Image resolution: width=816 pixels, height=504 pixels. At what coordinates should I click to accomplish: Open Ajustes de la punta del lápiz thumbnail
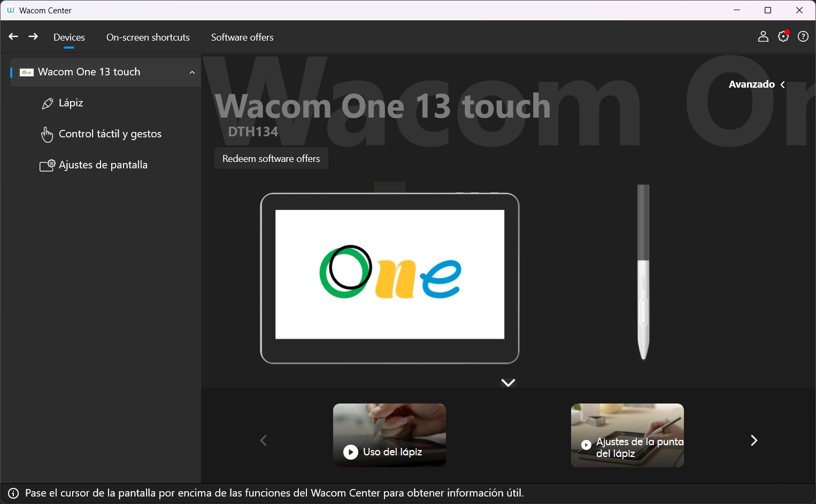[x=627, y=435]
